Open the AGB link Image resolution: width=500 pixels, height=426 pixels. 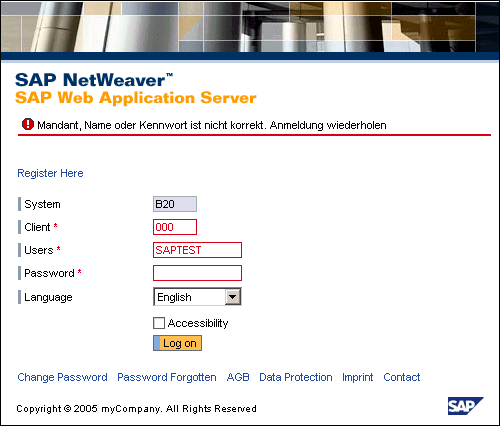238,377
